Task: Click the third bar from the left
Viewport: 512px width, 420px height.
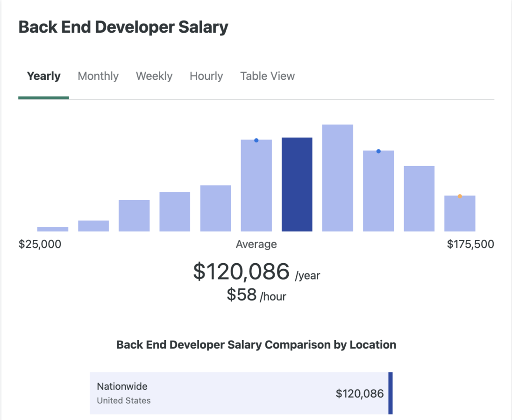Action: tap(134, 216)
